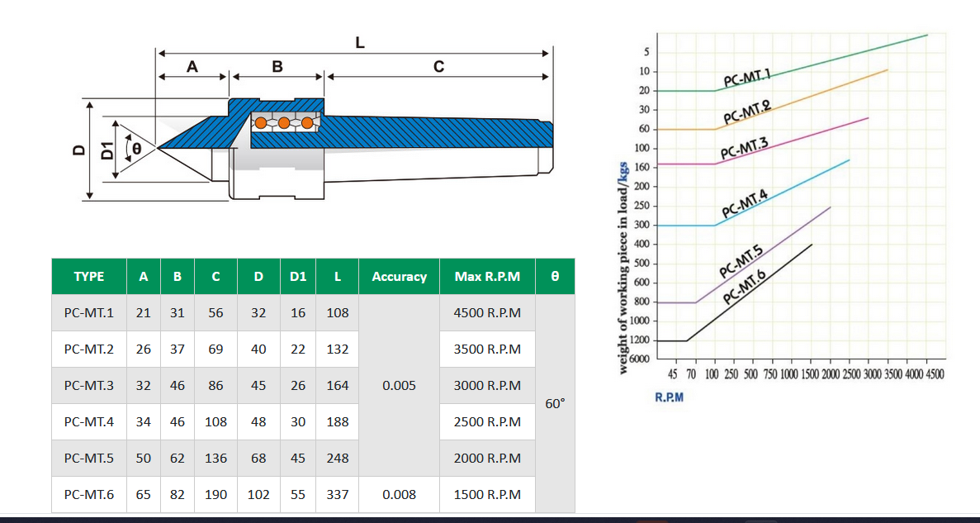Click B value 82 in PC-MT.6 row
Image resolution: width=980 pixels, height=523 pixels.
(178, 495)
